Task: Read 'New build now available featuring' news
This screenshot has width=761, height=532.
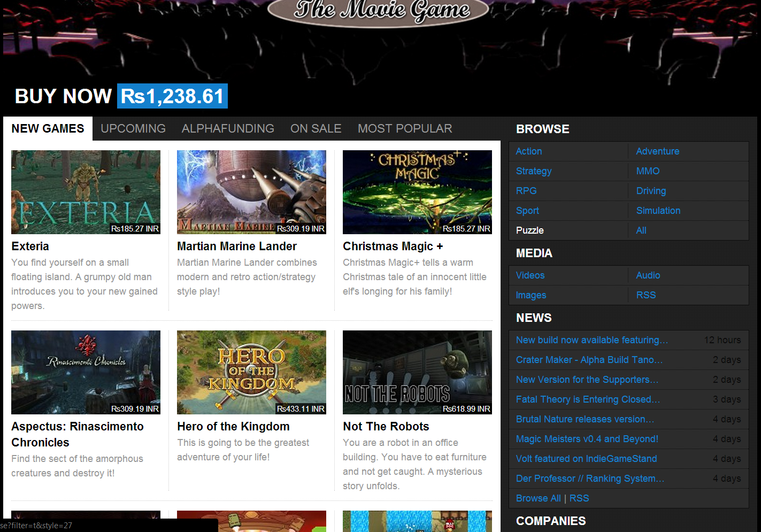Action: 592,340
